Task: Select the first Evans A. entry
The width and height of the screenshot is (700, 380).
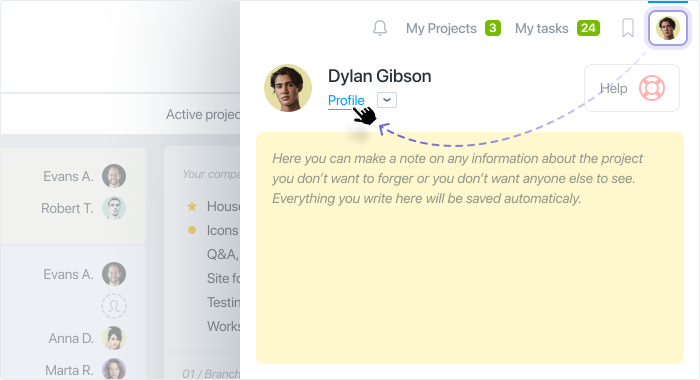Action: [85, 176]
